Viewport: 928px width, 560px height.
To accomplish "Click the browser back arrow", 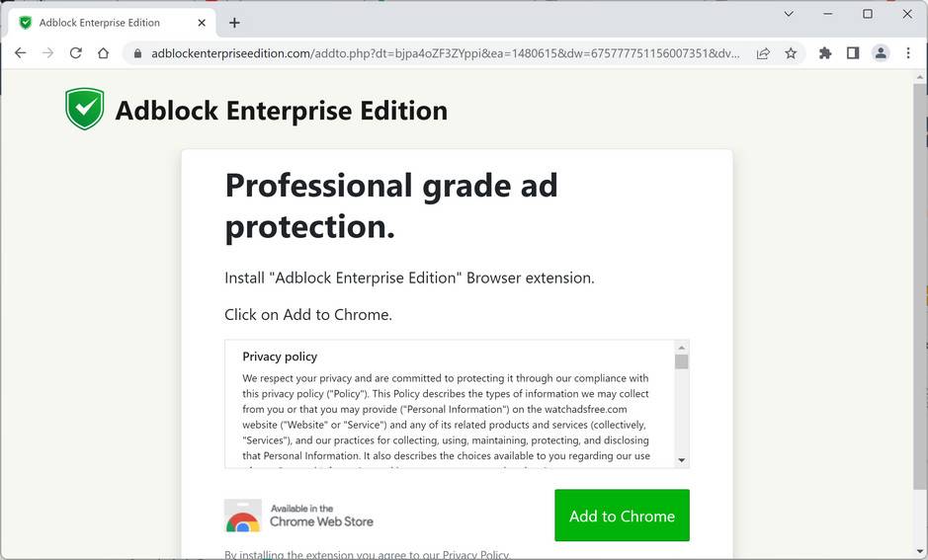I will point(20,53).
